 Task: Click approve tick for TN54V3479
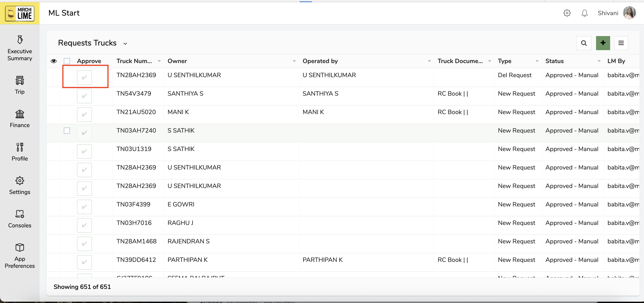point(84,96)
